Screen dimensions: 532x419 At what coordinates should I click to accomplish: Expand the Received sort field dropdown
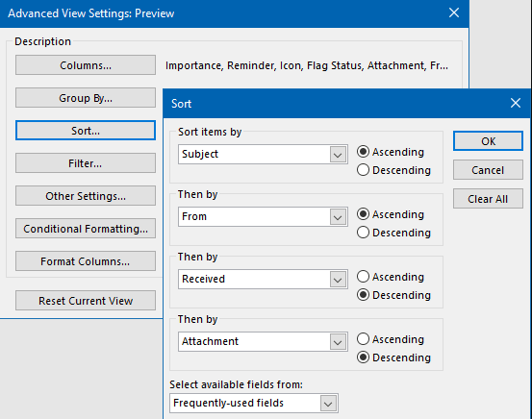(x=338, y=280)
